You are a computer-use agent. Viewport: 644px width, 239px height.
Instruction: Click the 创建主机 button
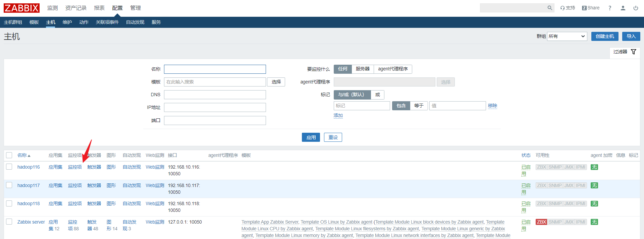605,36
